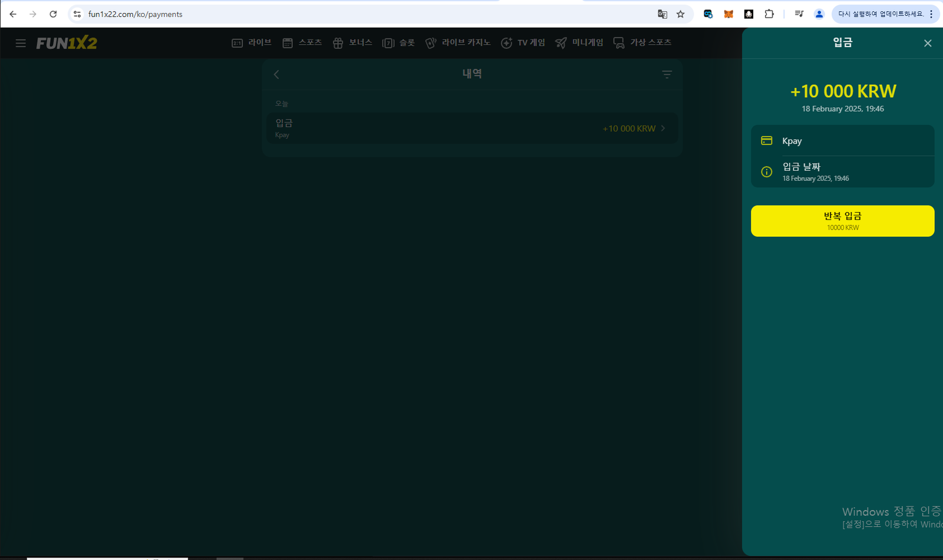Open the TV 게임 menu item
This screenshot has height=560, width=943.
pos(523,43)
